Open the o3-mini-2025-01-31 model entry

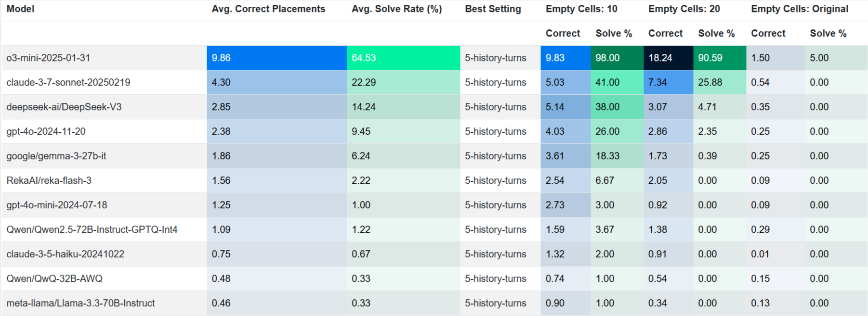[x=48, y=58]
